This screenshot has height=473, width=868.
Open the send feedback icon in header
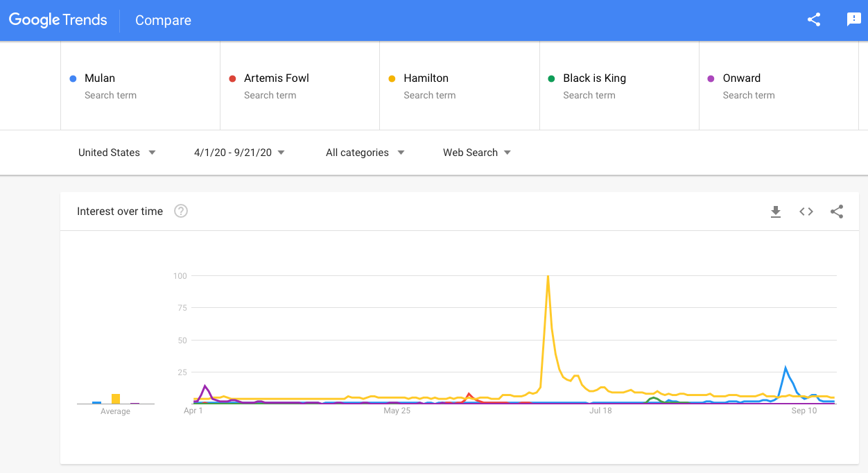click(854, 20)
